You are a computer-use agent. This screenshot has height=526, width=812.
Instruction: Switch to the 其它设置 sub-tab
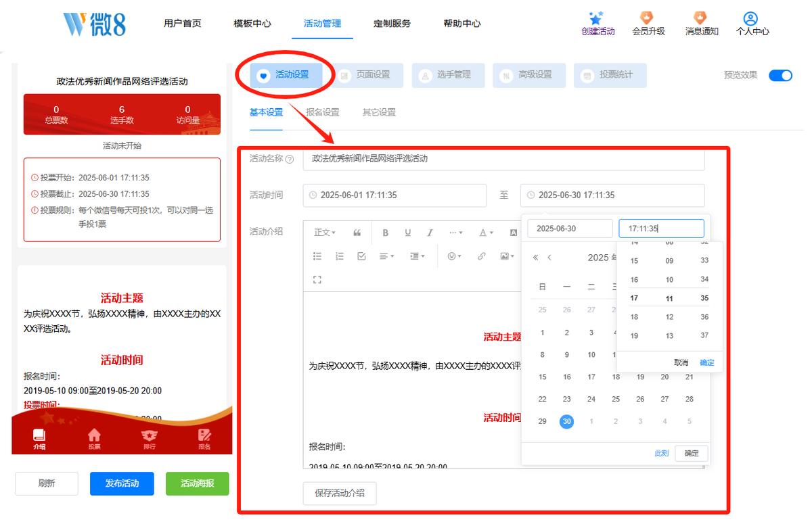pyautogui.click(x=379, y=112)
